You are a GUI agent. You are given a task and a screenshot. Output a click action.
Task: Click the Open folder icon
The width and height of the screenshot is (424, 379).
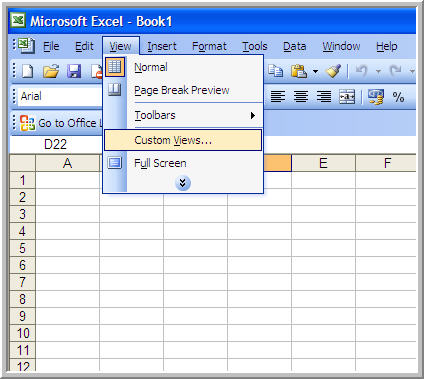coord(51,71)
